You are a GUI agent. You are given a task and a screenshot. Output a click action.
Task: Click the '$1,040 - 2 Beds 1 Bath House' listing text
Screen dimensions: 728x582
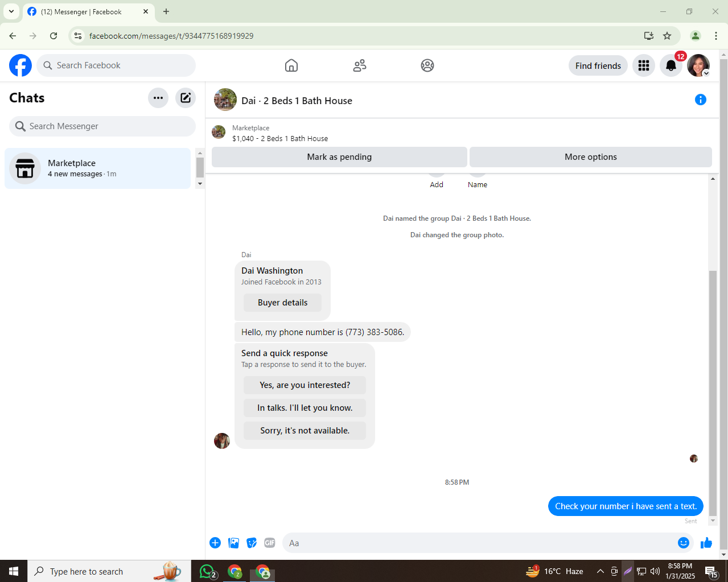point(280,138)
